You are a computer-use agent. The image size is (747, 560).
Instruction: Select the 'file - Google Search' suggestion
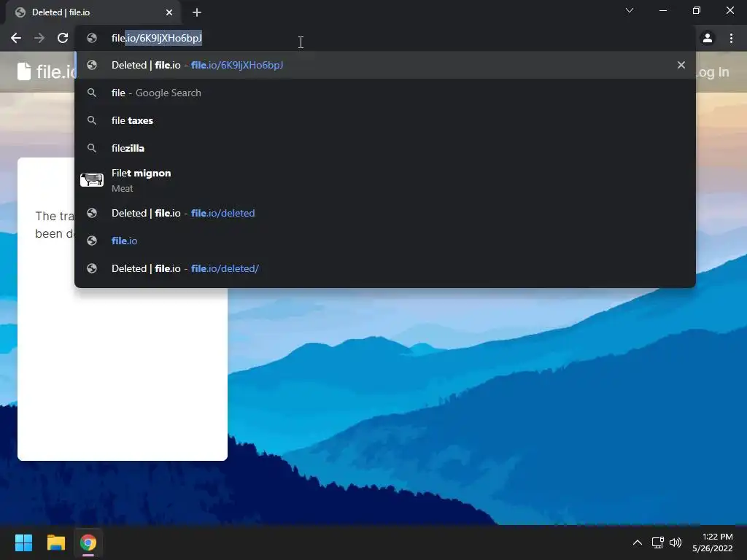(x=385, y=93)
